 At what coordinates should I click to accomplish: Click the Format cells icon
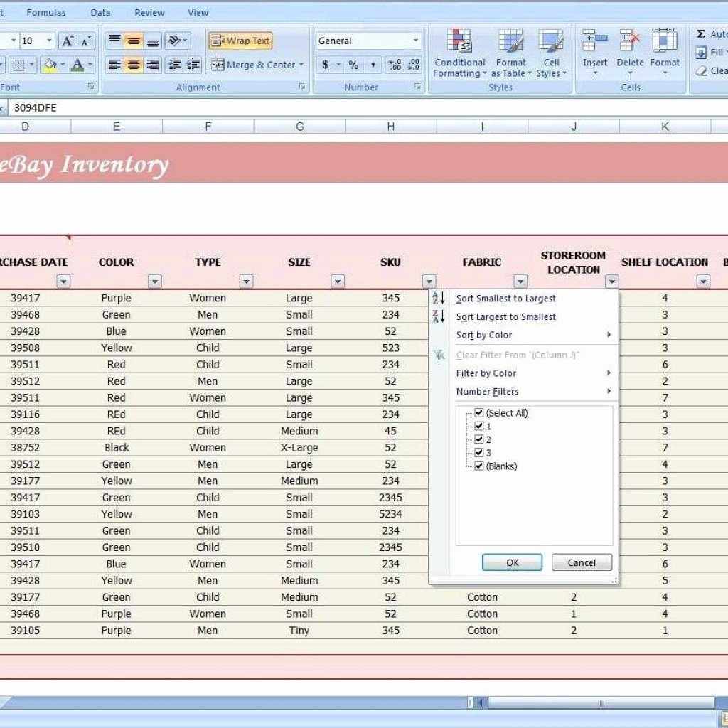tap(665, 41)
